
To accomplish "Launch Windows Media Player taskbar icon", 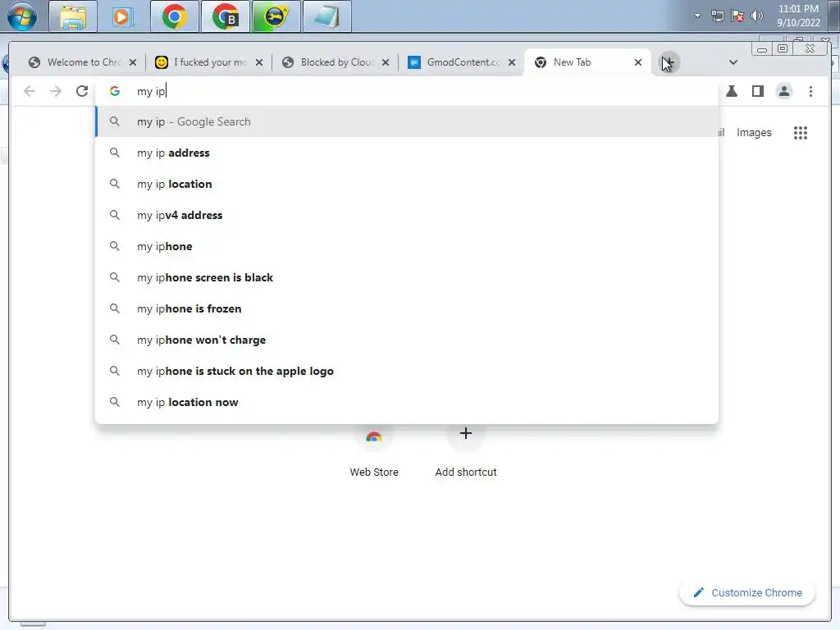I will 124,16.
